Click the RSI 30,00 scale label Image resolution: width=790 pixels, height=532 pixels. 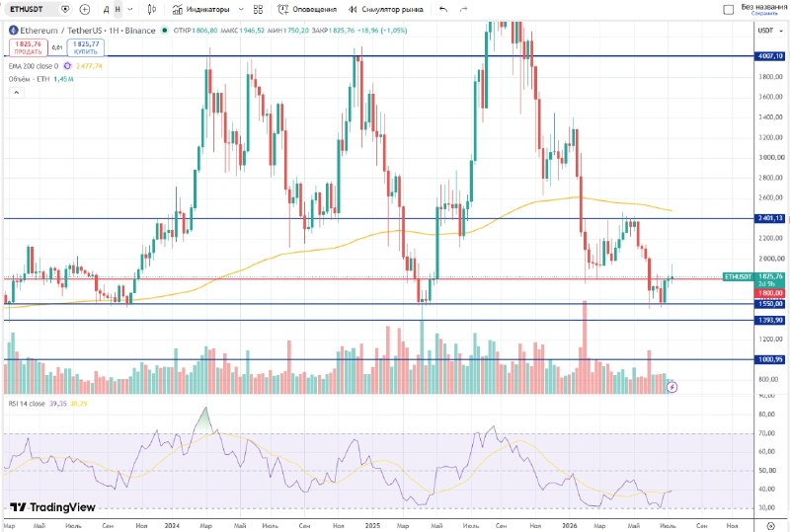click(767, 507)
